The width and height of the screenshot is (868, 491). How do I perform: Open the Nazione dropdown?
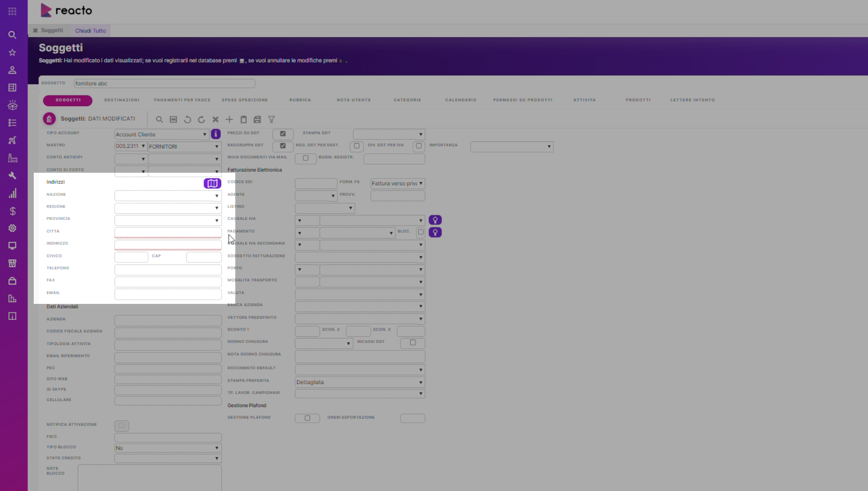[x=168, y=196]
